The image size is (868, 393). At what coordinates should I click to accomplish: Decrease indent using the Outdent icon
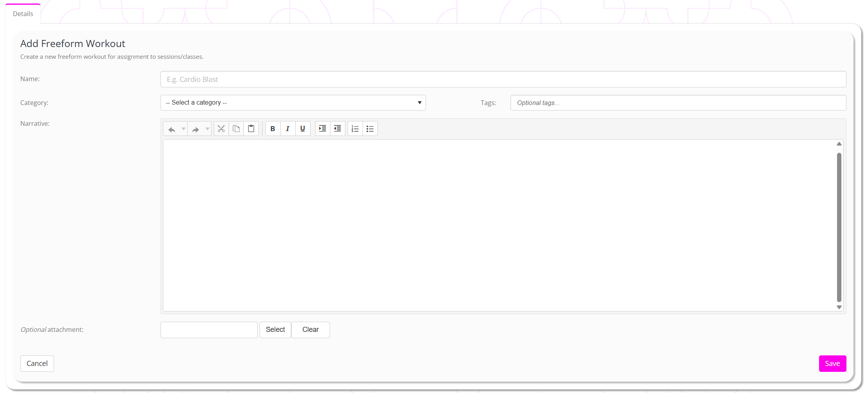coord(337,129)
